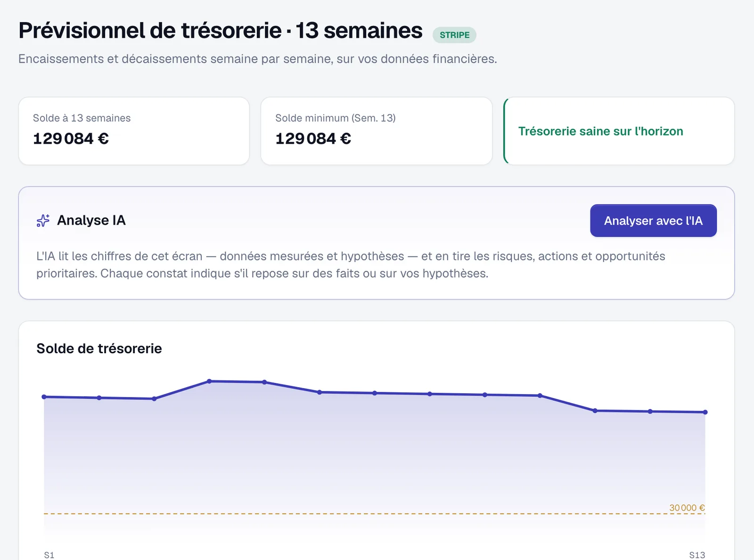
Task: Click the 30 000 € threshold label
Action: pos(687,508)
